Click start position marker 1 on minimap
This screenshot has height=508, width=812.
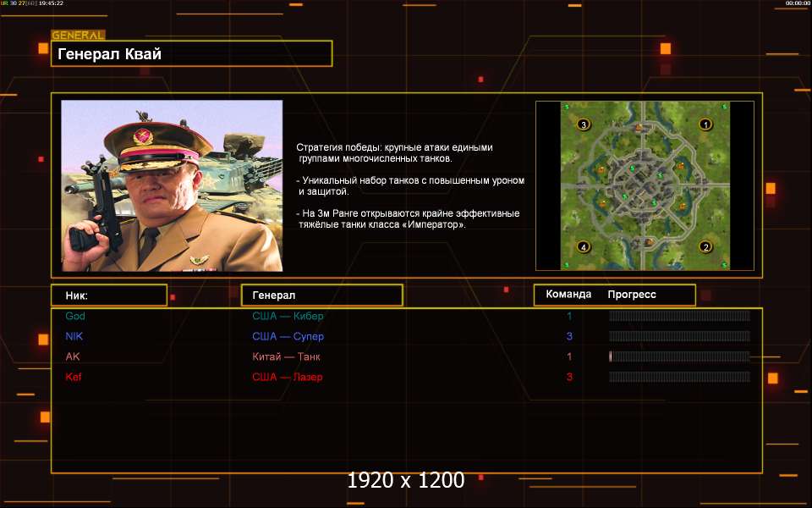[705, 124]
